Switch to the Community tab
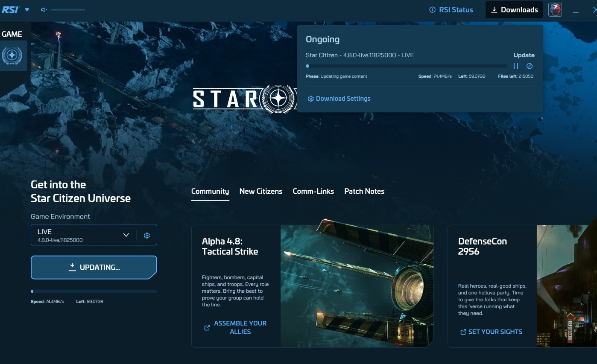The height and width of the screenshot is (364, 597). 210,191
